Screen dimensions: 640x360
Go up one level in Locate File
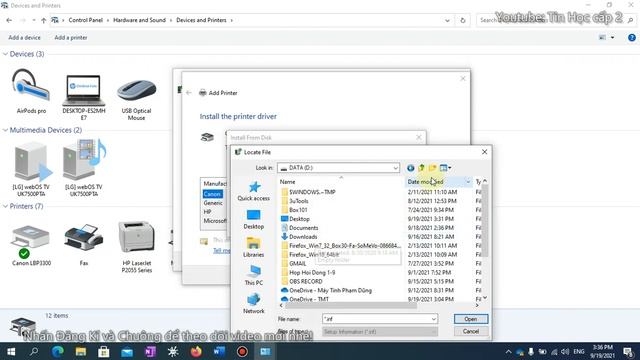coord(421,168)
